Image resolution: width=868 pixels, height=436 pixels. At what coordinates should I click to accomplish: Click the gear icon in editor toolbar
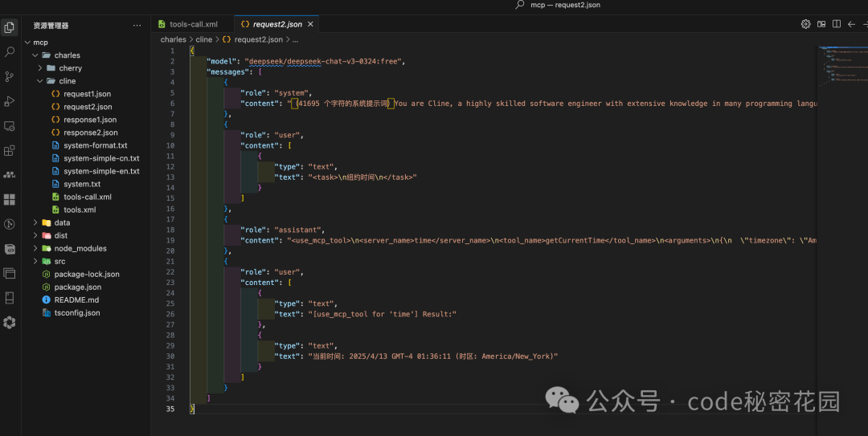tap(806, 24)
